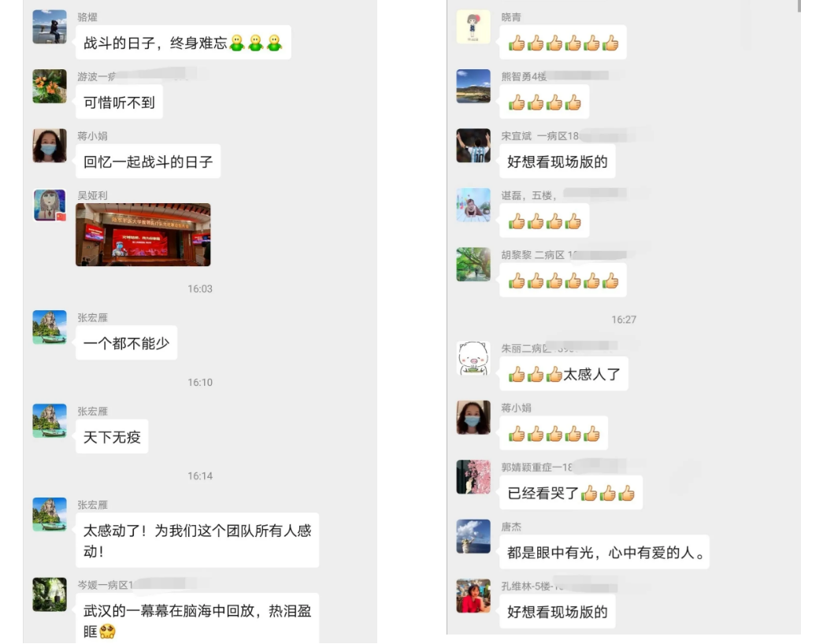Tap the orange flower avatar of 游波

coord(50,86)
